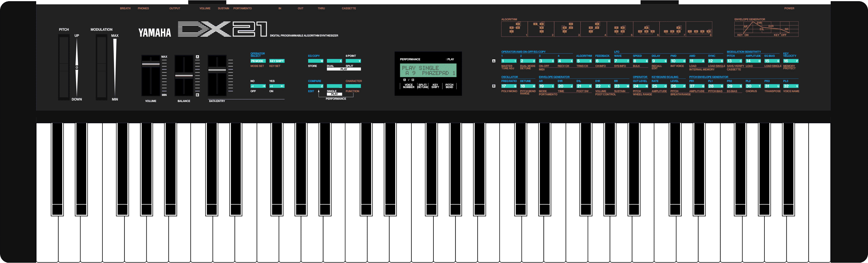Click the VOLUME slider handle

(151, 64)
